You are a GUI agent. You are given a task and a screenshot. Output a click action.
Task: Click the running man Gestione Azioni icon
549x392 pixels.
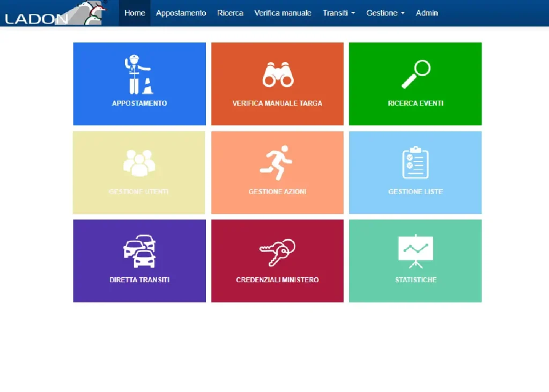[x=278, y=159]
